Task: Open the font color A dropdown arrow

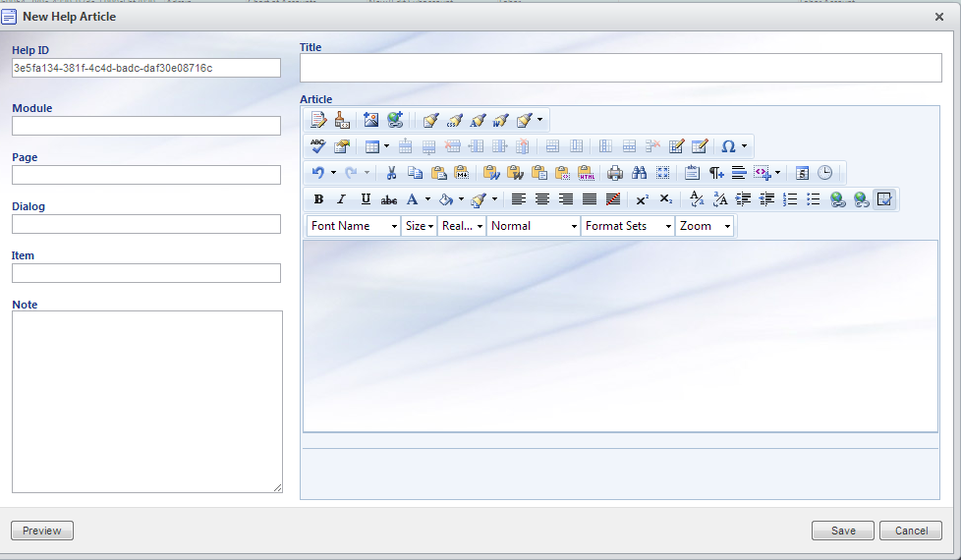Action: [427, 199]
